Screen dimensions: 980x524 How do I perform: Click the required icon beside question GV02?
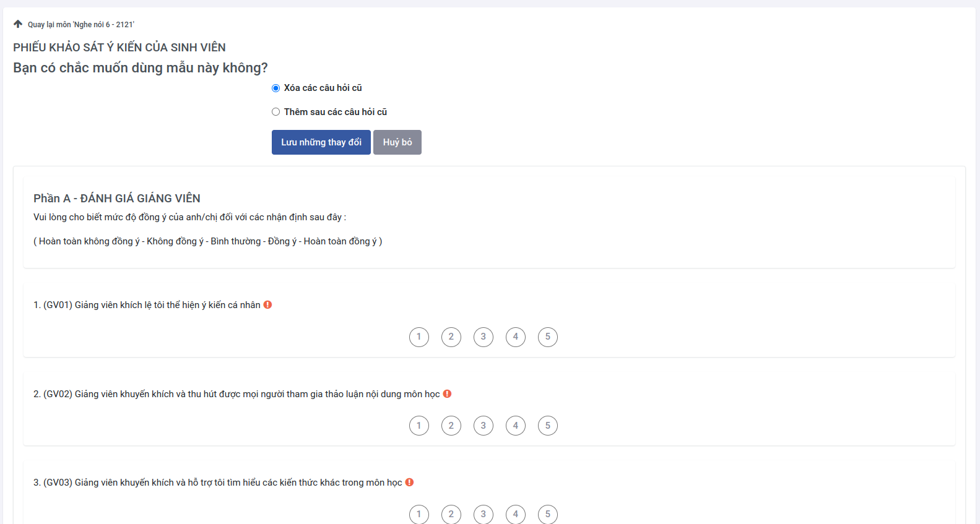[447, 393]
